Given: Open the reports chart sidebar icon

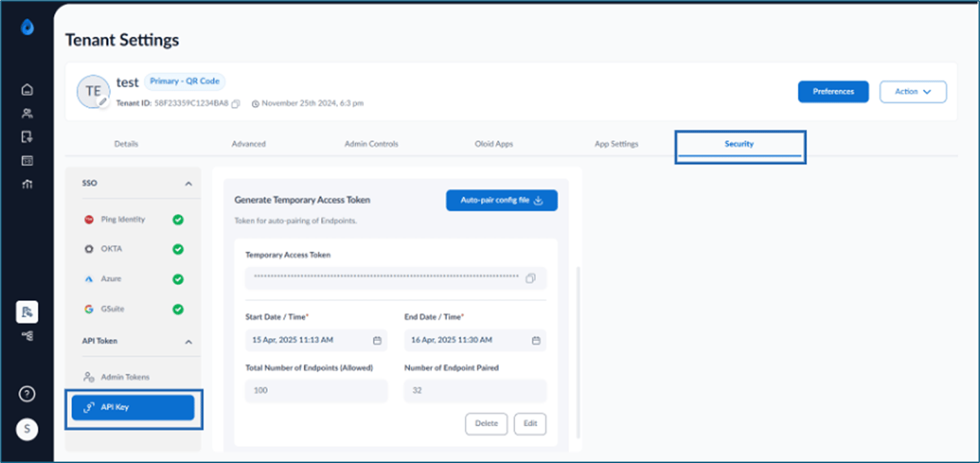Looking at the screenshot, I should [27, 184].
